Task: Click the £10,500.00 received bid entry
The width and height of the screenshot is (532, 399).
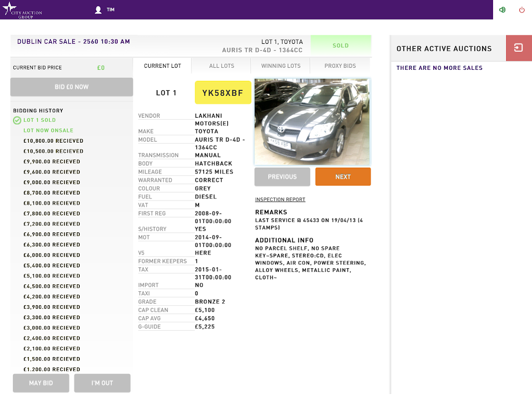Action: point(53,151)
